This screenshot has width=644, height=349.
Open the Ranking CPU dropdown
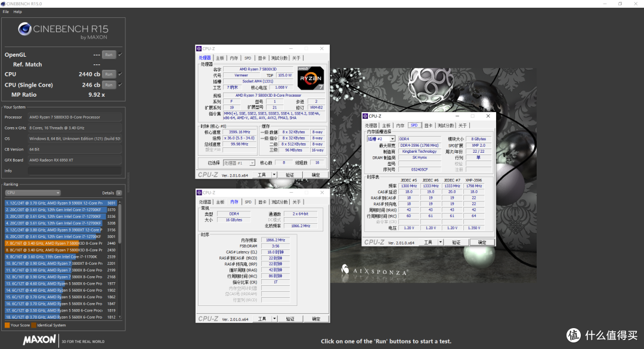(x=33, y=193)
